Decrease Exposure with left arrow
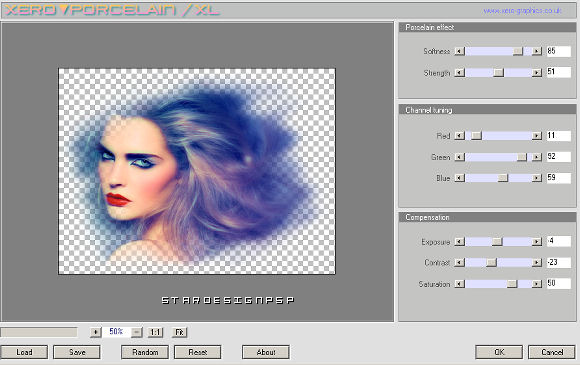 (x=459, y=242)
